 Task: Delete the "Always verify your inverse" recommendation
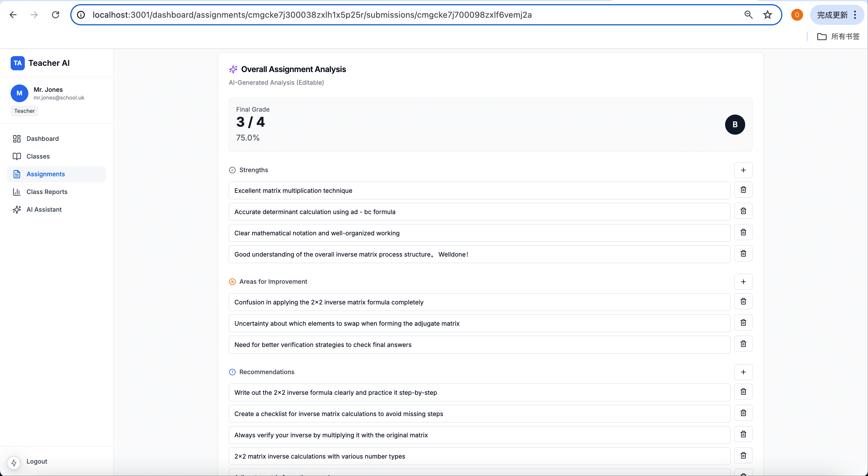pyautogui.click(x=743, y=434)
